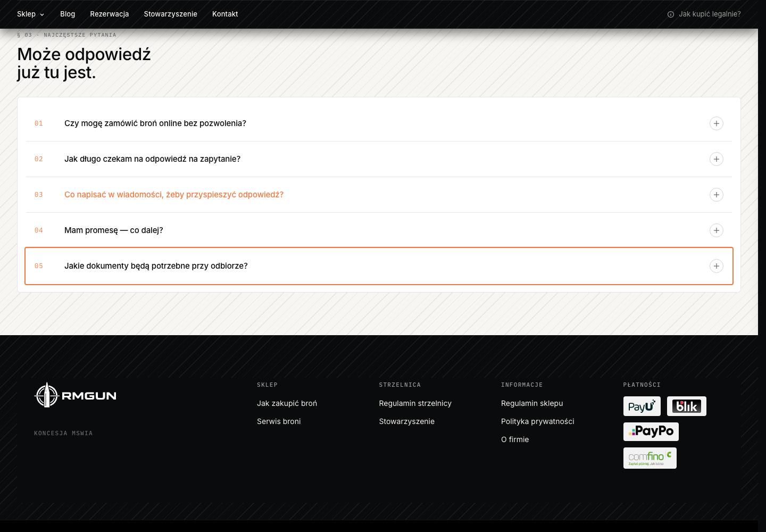Click the RMGUN logo in footer
Image resolution: width=766 pixels, height=532 pixels.
75,395
